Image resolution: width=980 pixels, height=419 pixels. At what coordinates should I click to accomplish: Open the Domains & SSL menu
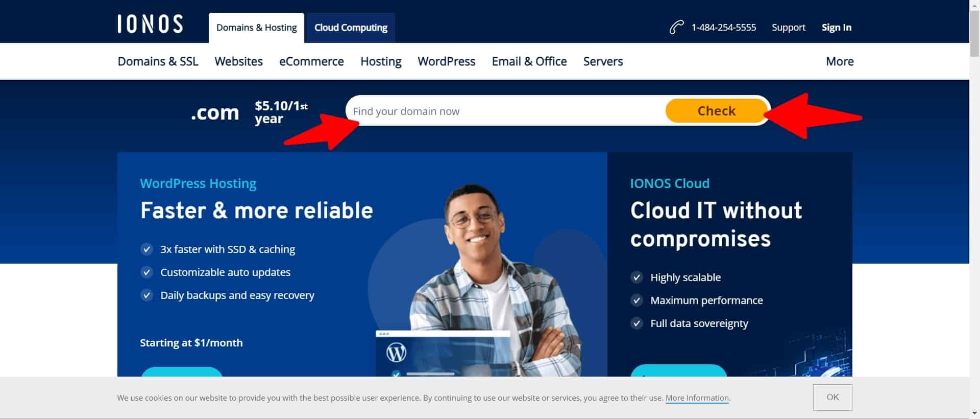tap(158, 61)
